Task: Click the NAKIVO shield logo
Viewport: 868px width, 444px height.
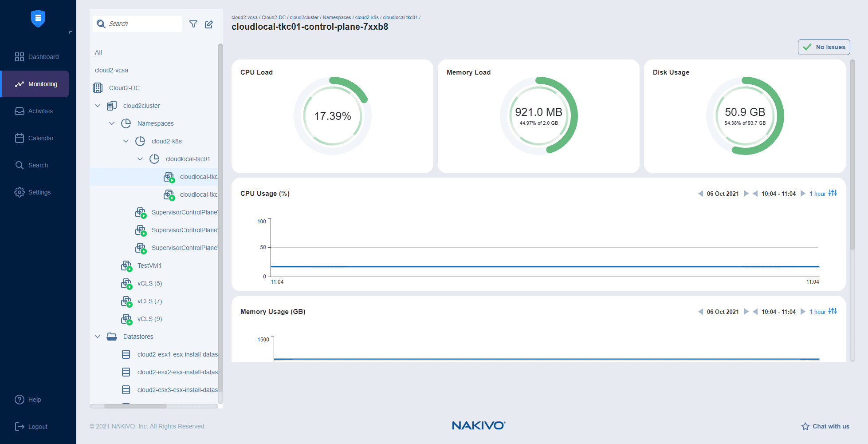Action: (x=38, y=18)
